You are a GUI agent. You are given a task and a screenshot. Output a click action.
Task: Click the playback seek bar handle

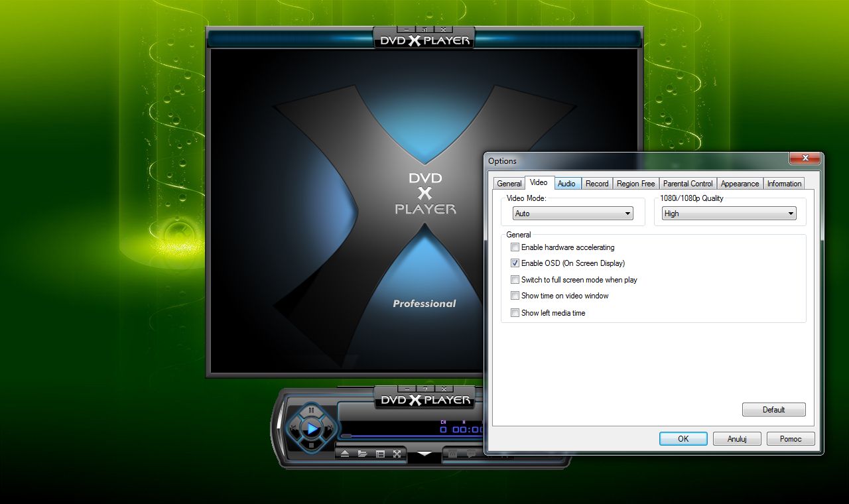346,436
